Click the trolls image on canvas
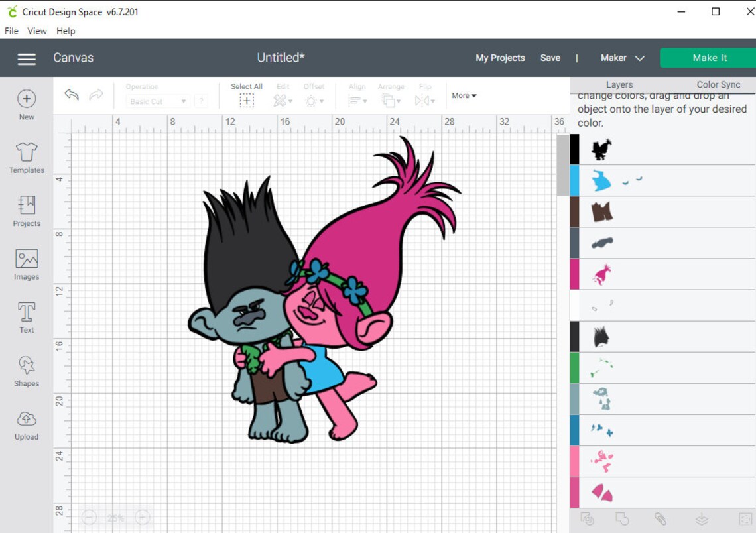Screen dimensions: 756x533 click(324, 290)
